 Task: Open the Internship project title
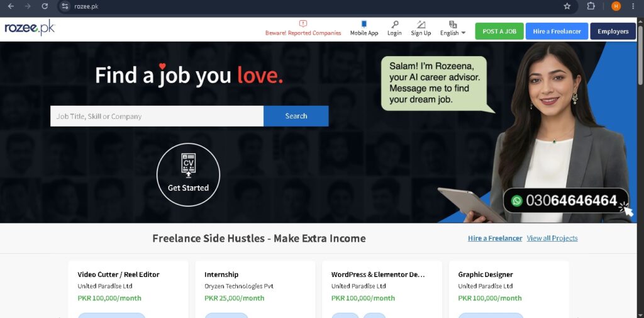click(x=221, y=275)
